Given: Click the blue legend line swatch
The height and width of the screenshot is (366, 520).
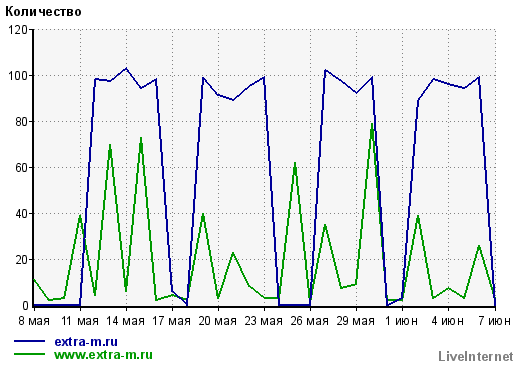Looking at the screenshot, I should pos(29,341).
